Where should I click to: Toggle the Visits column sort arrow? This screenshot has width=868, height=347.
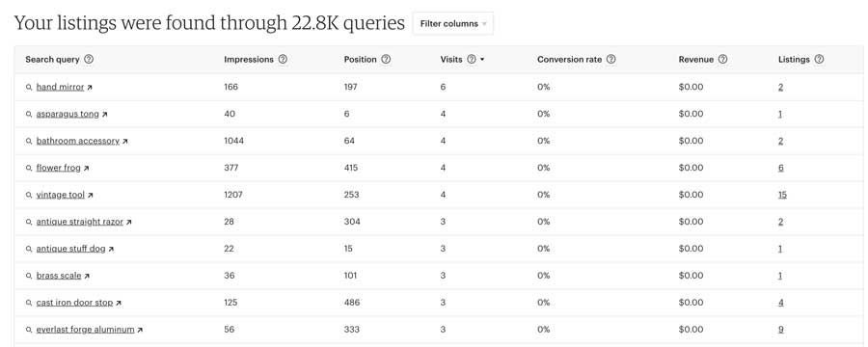tap(482, 59)
